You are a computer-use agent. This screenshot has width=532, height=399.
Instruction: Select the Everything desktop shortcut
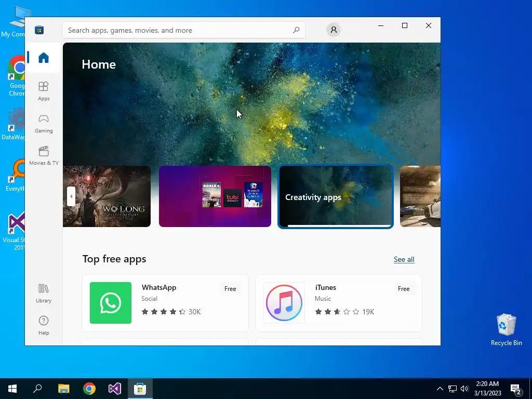15,175
